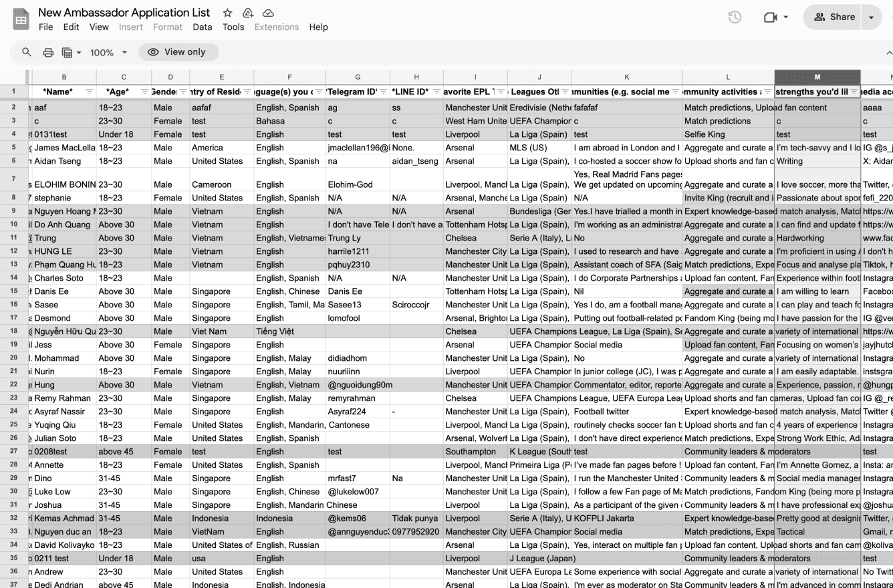The width and height of the screenshot is (893, 588).
Task: Select column B header
Action: click(64, 78)
